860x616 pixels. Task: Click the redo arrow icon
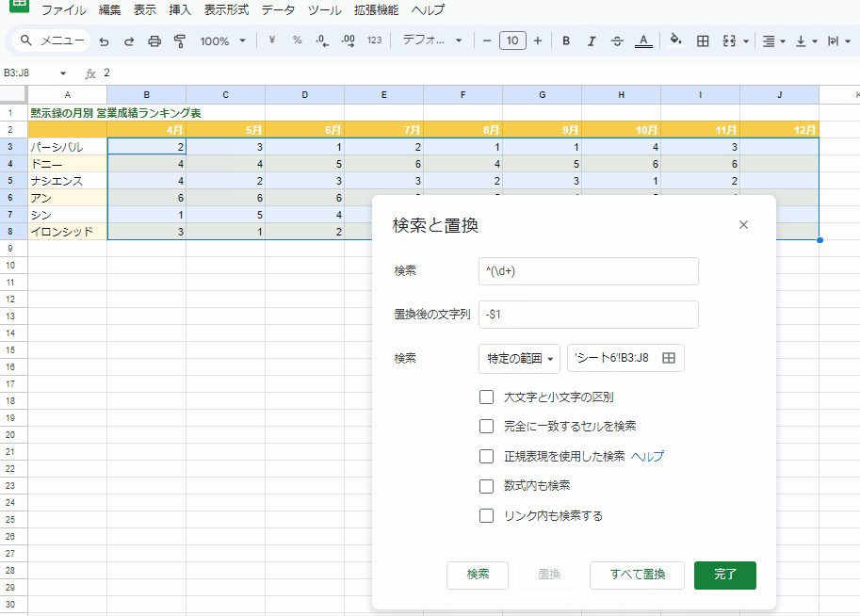(x=129, y=41)
